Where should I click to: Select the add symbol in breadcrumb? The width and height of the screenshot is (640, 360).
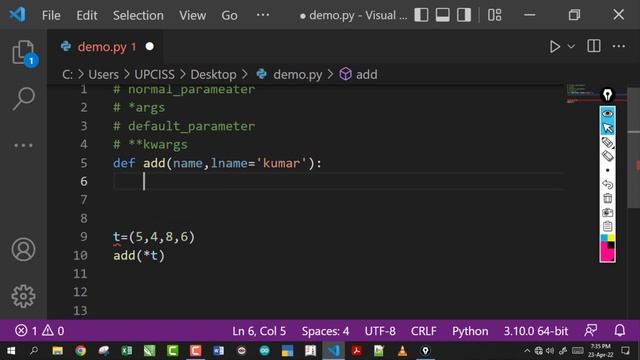coord(358,74)
